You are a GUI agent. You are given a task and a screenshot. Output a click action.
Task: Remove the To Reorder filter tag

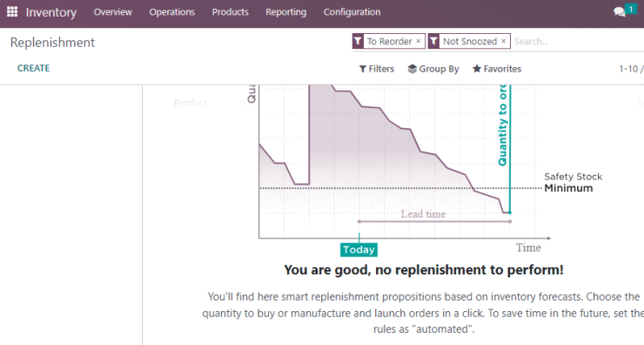coord(418,41)
